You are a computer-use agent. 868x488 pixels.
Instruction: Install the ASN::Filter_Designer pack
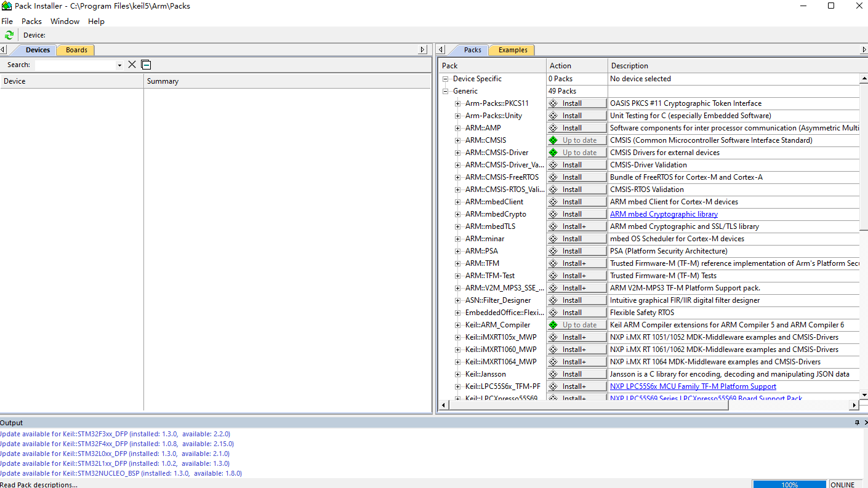pyautogui.click(x=577, y=300)
